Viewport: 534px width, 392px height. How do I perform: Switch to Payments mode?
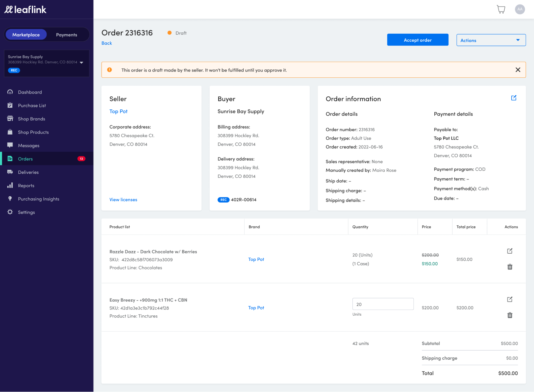[67, 35]
